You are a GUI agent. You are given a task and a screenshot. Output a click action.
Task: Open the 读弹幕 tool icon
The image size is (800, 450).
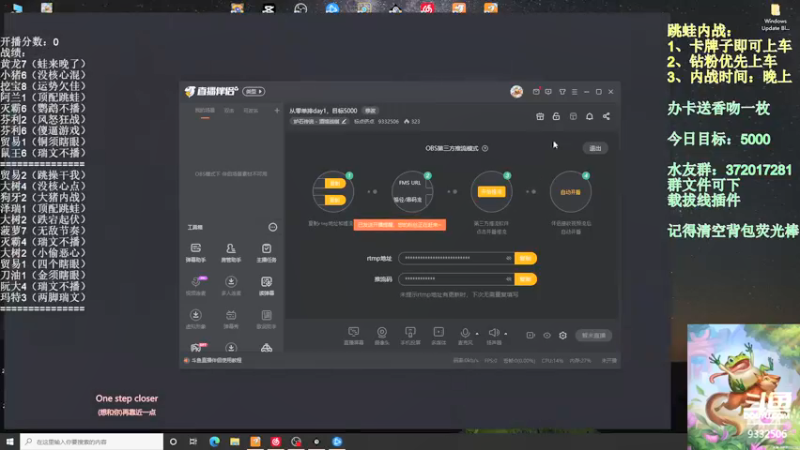(x=266, y=286)
